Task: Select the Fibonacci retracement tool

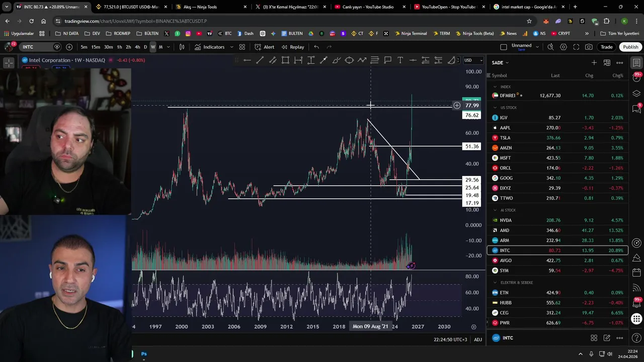Action: (x=375, y=60)
